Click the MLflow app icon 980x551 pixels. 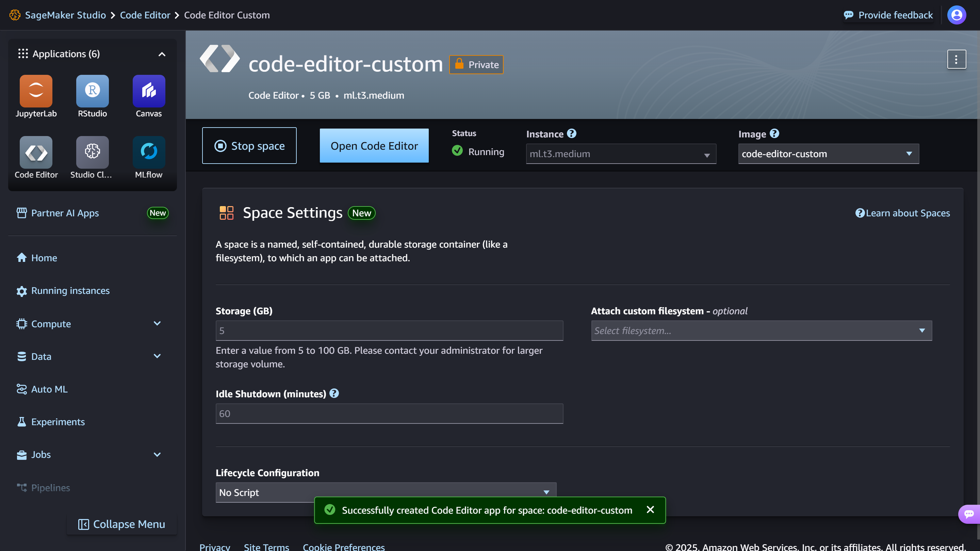coord(148,152)
